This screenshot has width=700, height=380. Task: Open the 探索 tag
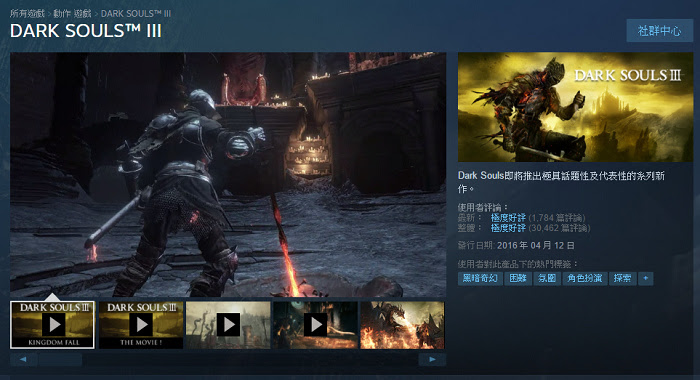622,278
